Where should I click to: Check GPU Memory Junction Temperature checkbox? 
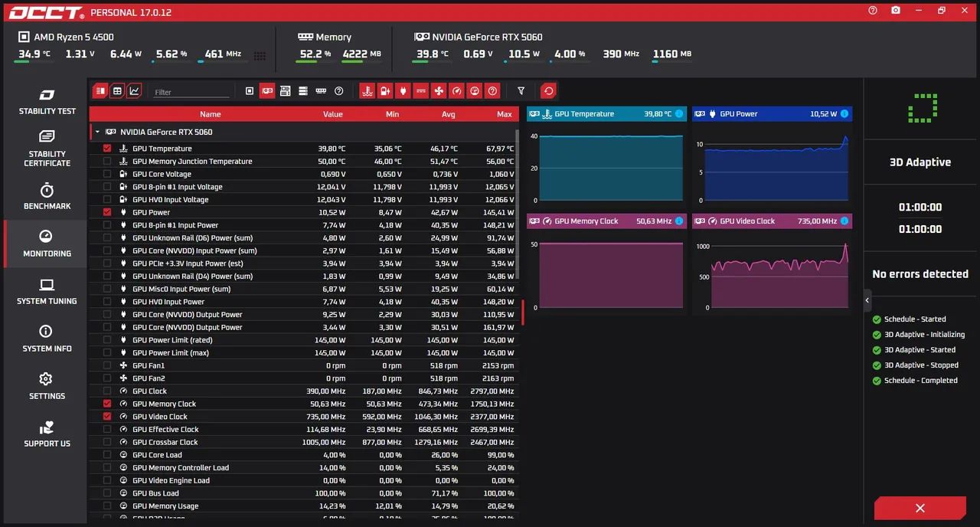pyautogui.click(x=107, y=162)
